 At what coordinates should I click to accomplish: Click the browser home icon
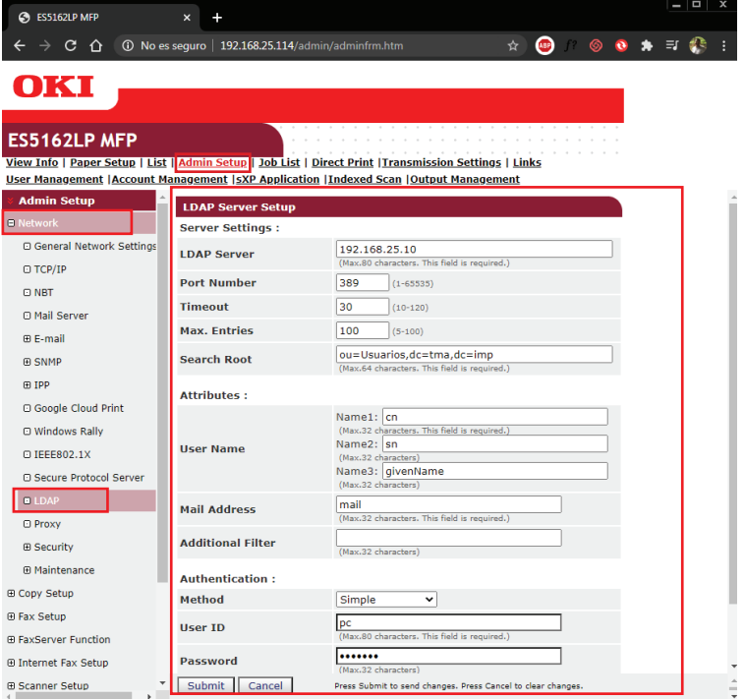95,46
